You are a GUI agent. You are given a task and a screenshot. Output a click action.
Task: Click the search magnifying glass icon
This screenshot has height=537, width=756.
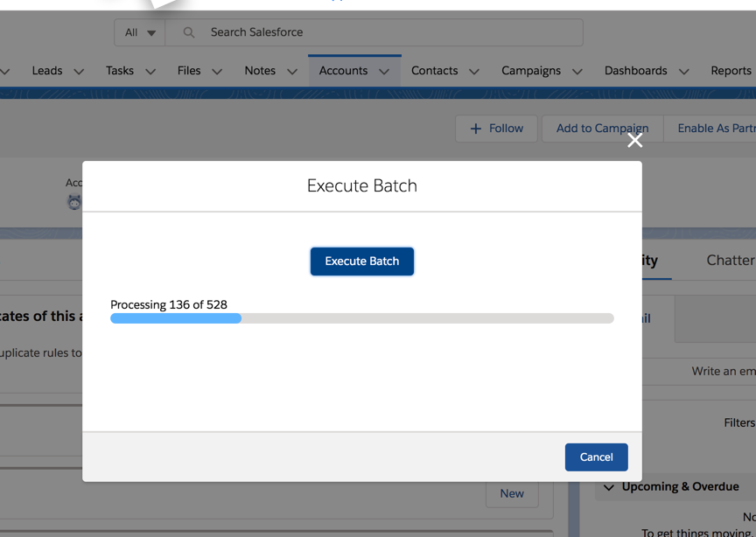point(187,31)
